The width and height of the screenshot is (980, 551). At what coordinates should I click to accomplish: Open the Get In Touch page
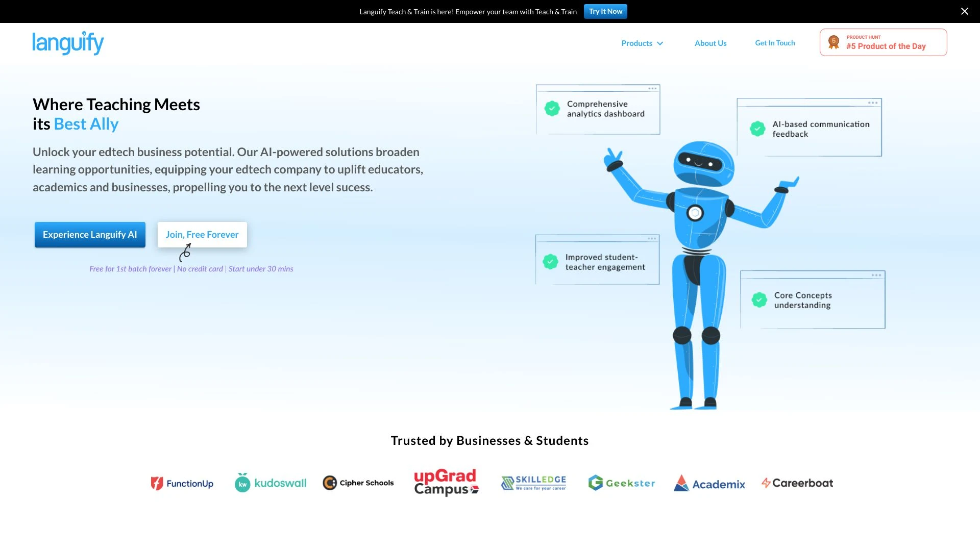coord(775,43)
